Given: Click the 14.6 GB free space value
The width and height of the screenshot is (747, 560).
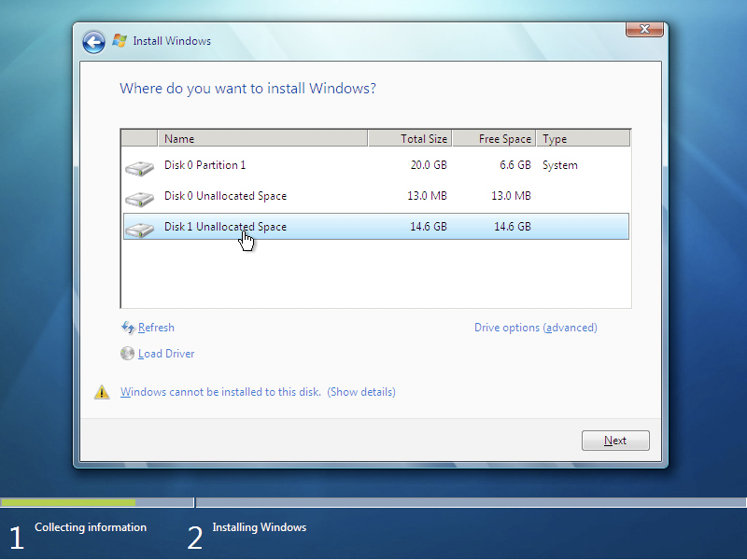Looking at the screenshot, I should click(x=512, y=227).
